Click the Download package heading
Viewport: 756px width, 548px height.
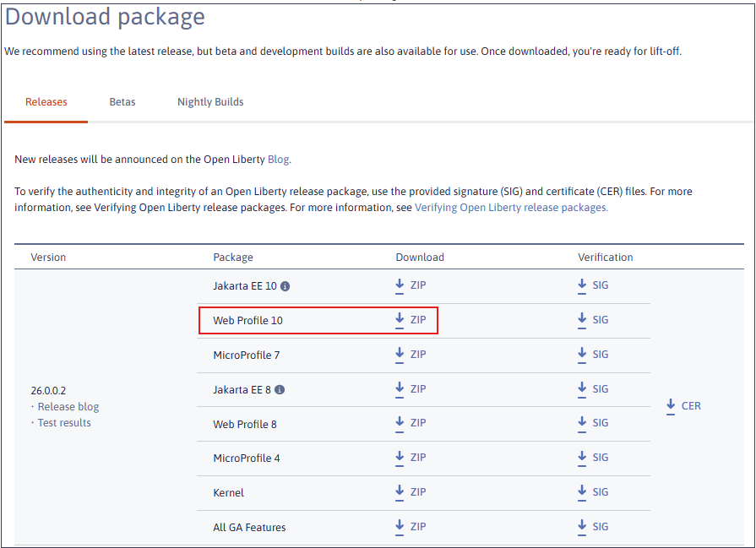(x=105, y=18)
